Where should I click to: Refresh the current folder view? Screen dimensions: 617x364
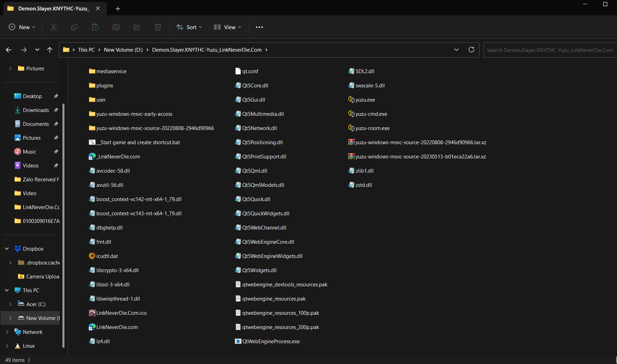coord(471,50)
